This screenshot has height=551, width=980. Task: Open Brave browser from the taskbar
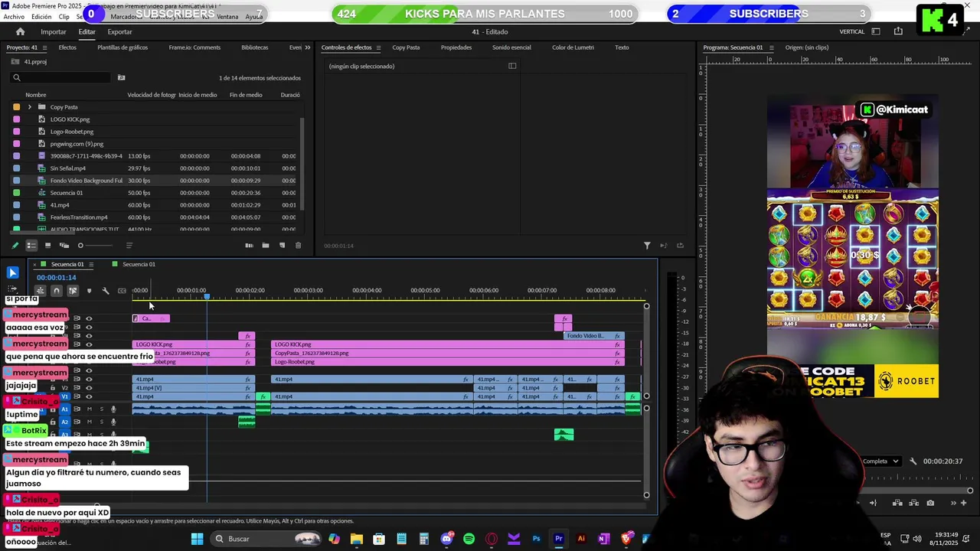click(626, 539)
